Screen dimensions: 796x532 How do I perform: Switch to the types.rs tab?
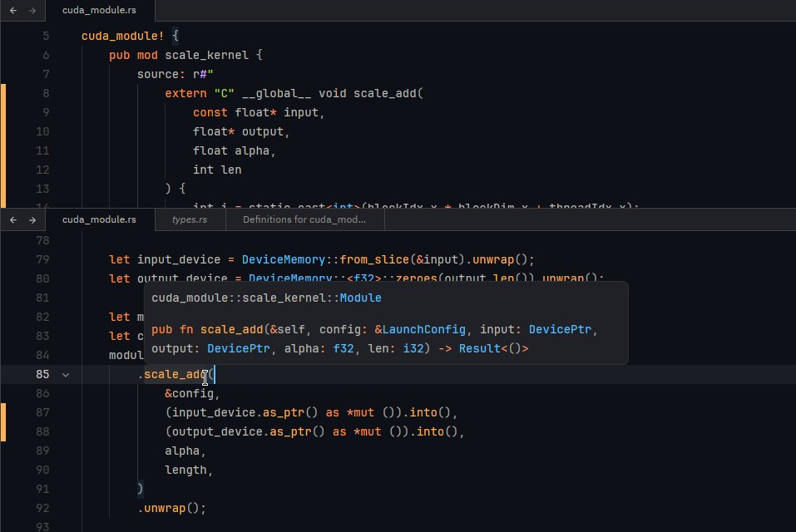[x=190, y=219]
